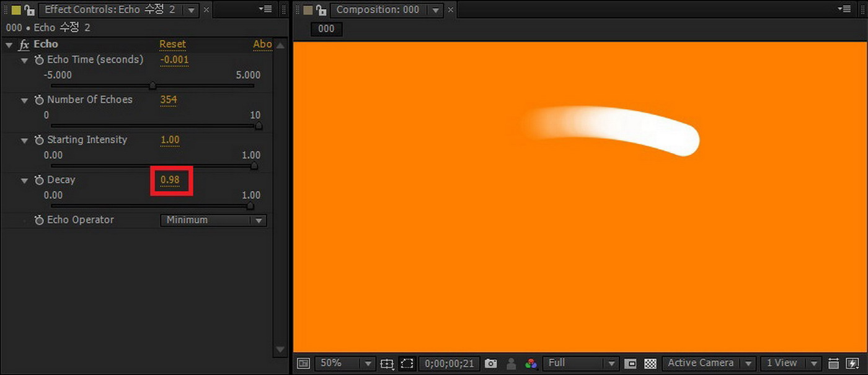Viewport: 868px width, 375px height.
Task: Toggle the transparency grid in the viewer
Action: pyautogui.click(x=650, y=363)
